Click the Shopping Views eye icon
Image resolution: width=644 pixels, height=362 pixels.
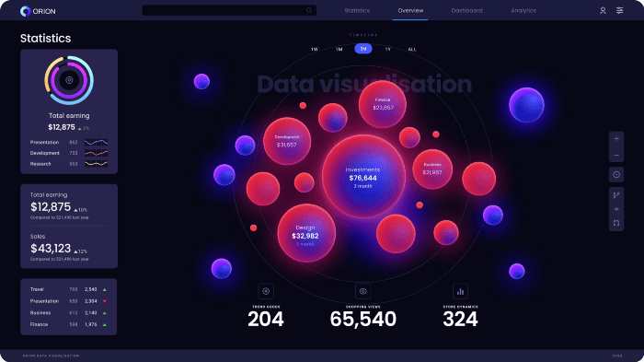click(x=362, y=291)
